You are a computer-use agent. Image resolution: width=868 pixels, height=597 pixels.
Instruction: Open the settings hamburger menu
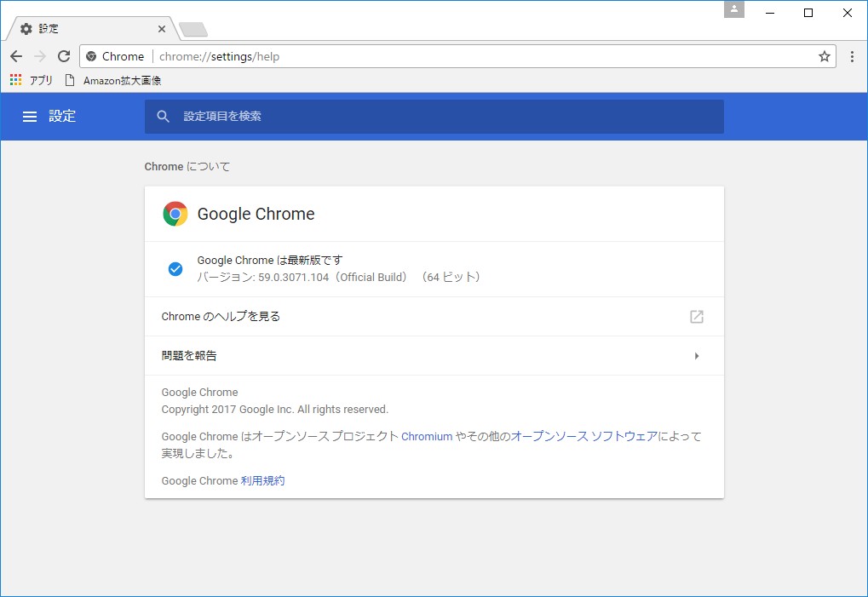pos(30,116)
